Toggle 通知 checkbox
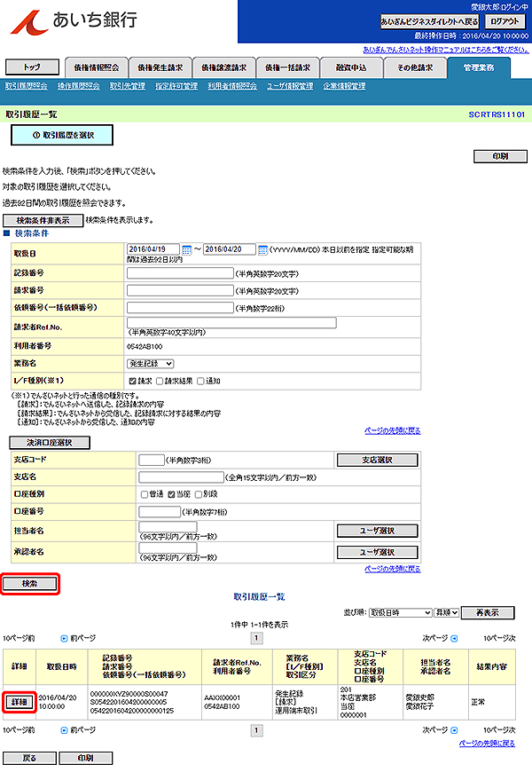 pyautogui.click(x=200, y=381)
